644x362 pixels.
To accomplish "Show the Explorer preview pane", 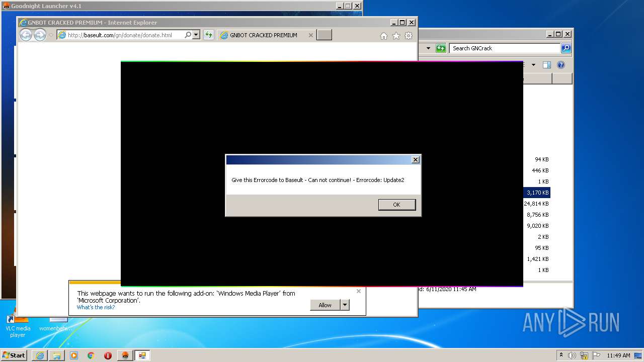I will point(547,65).
